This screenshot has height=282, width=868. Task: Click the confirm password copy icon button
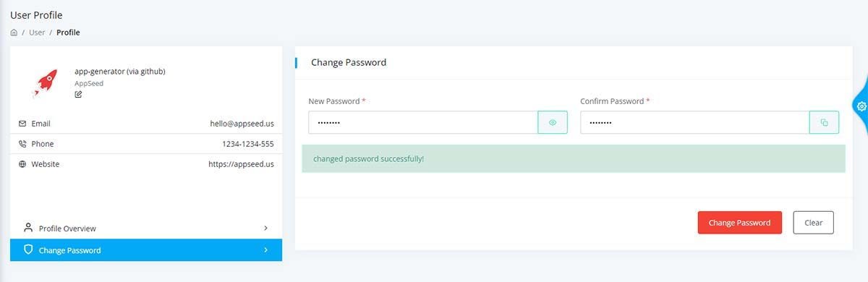pyautogui.click(x=824, y=123)
